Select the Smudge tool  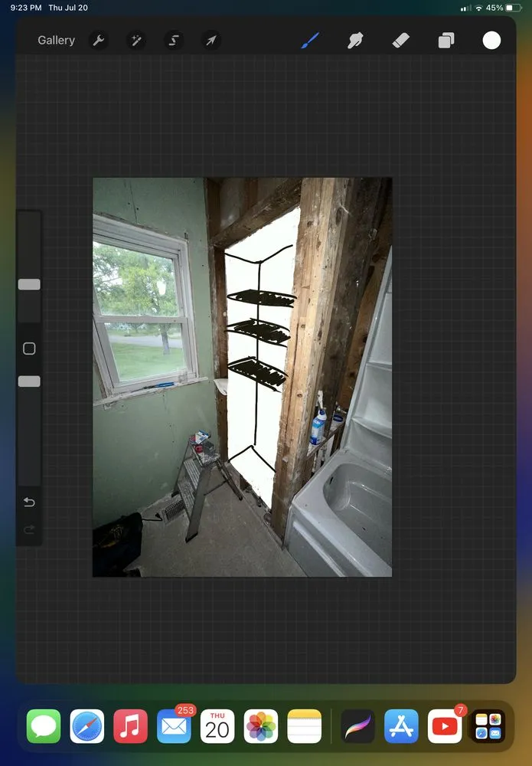(x=355, y=41)
